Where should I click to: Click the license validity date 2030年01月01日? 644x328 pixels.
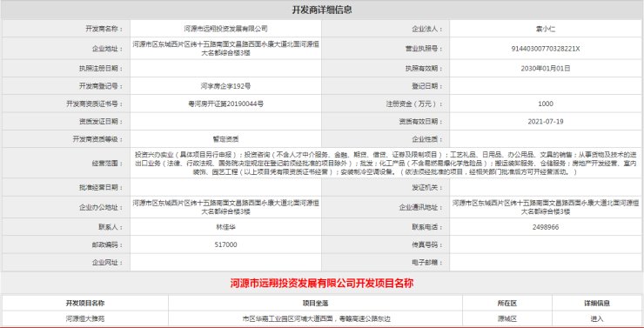pyautogui.click(x=546, y=69)
